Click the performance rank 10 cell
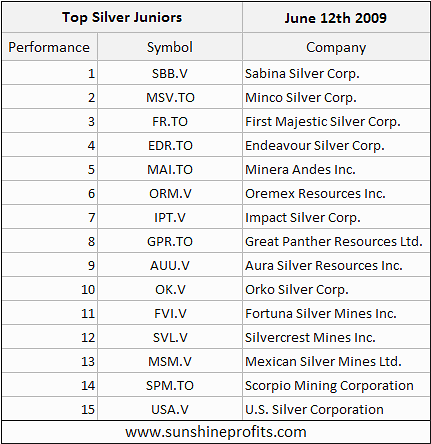This screenshot has width=431, height=444. pos(49,289)
